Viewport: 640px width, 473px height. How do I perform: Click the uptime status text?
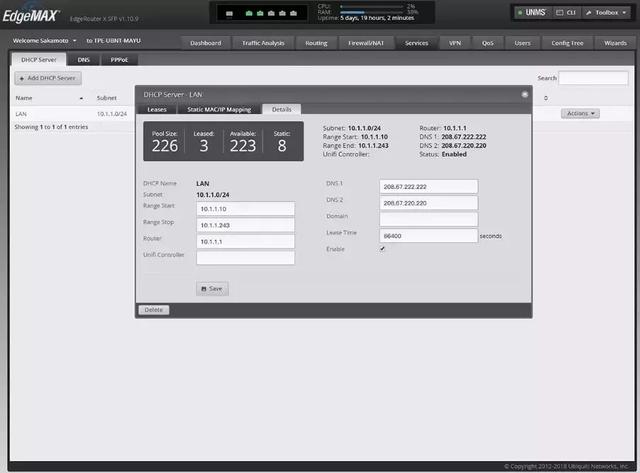pyautogui.click(x=366, y=18)
